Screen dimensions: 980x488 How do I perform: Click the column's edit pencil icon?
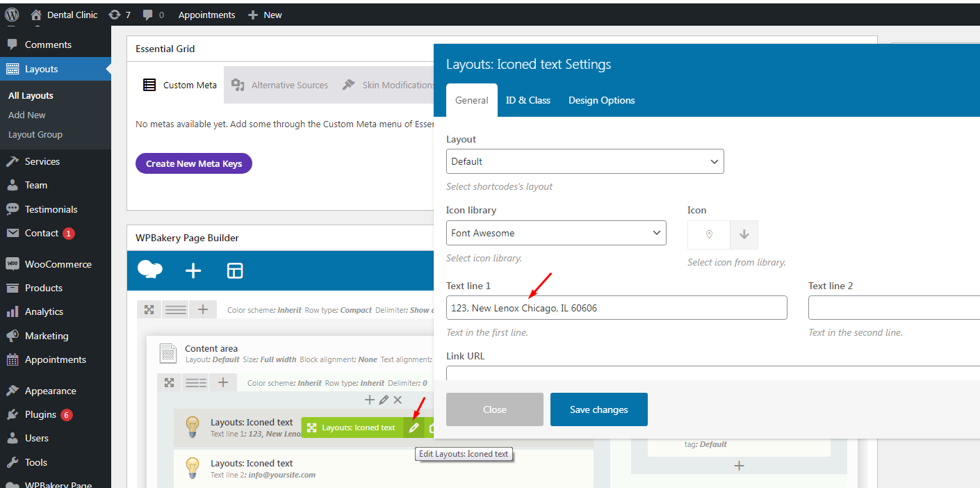pyautogui.click(x=384, y=400)
